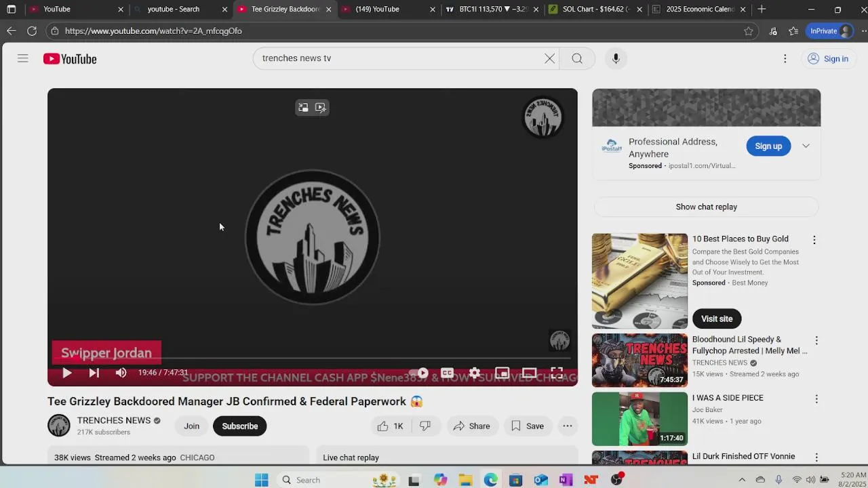The height and width of the screenshot is (488, 868).
Task: Open options for I WAS A SIDE PIECE
Action: pos(816,399)
